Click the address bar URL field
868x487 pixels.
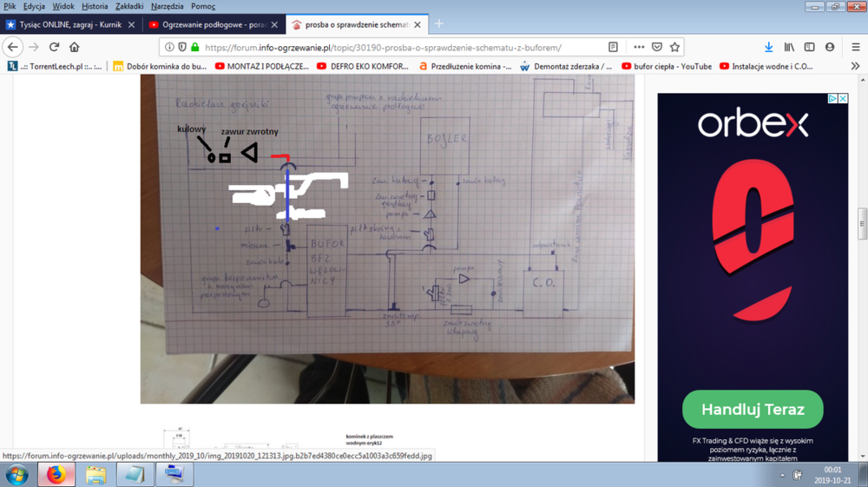pos(382,47)
